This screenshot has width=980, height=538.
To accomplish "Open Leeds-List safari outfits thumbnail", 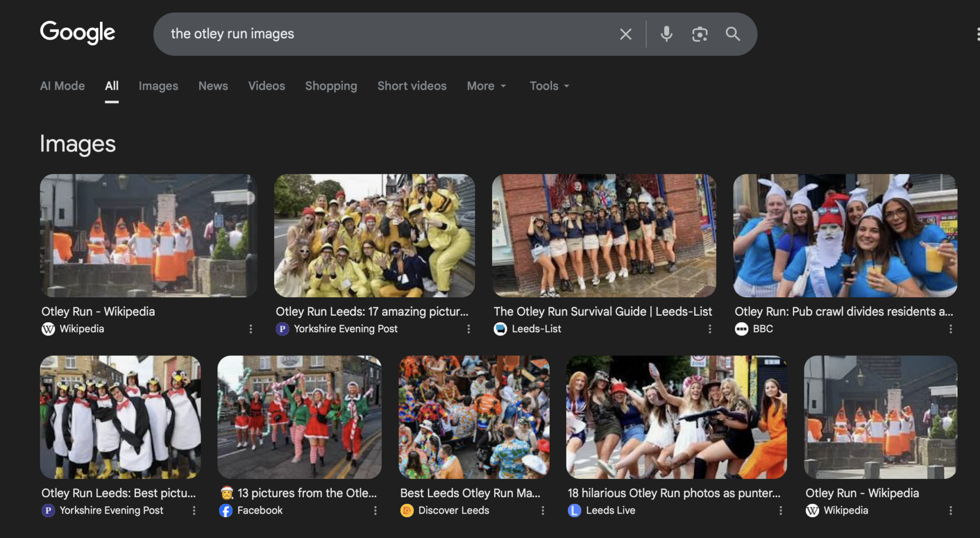I will click(604, 236).
